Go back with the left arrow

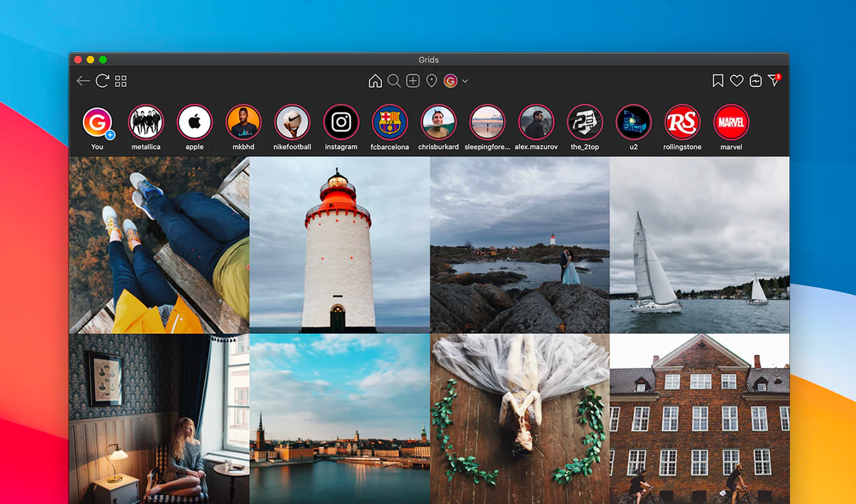(x=83, y=81)
